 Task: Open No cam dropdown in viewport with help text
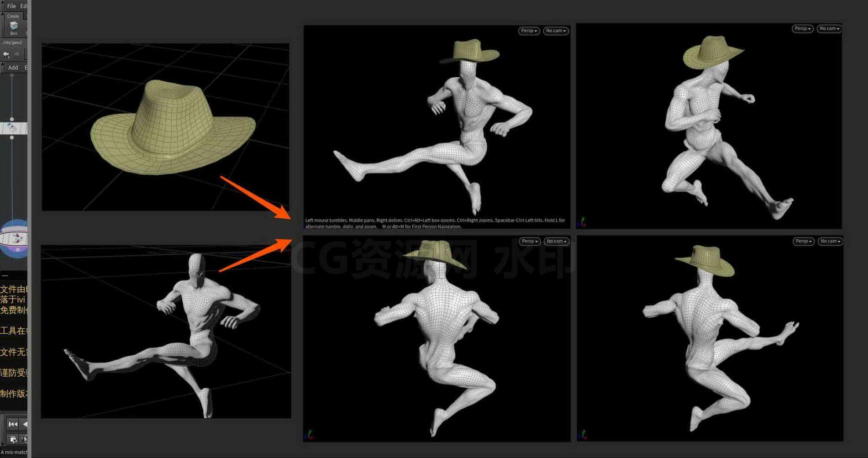coord(556,31)
